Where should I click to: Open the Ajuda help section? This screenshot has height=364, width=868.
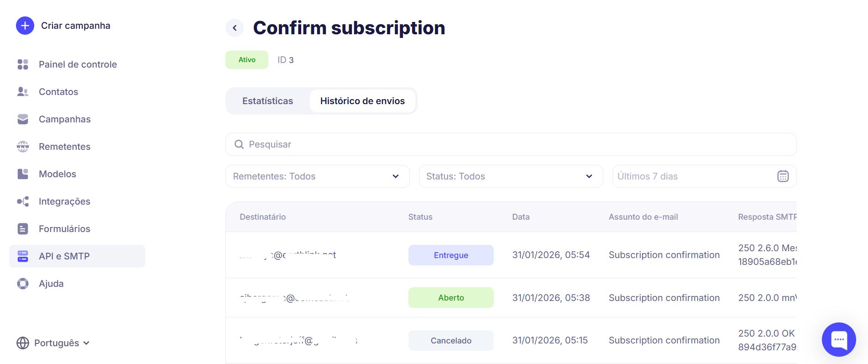51,284
